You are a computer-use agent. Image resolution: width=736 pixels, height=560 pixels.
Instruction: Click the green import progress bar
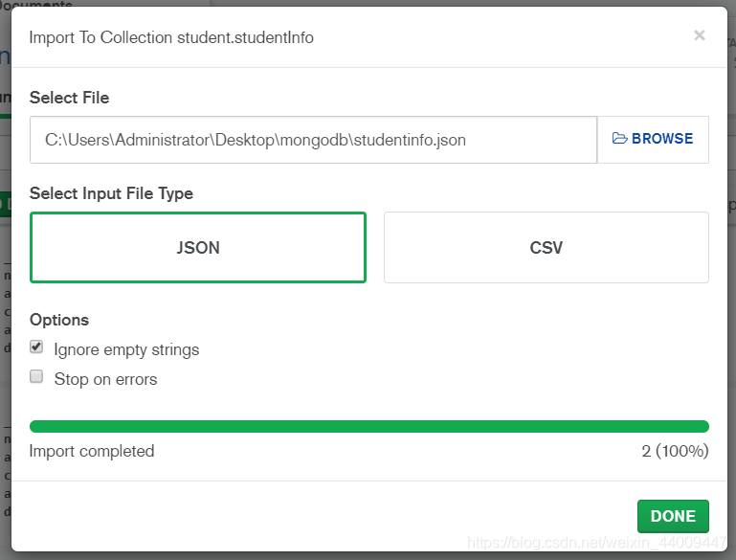(x=368, y=426)
